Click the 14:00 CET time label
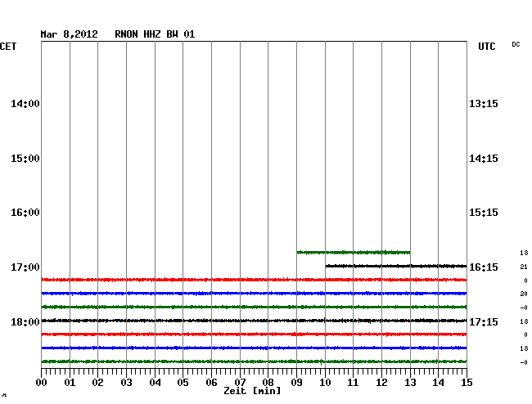This screenshot has height=404, width=532. 25,104
